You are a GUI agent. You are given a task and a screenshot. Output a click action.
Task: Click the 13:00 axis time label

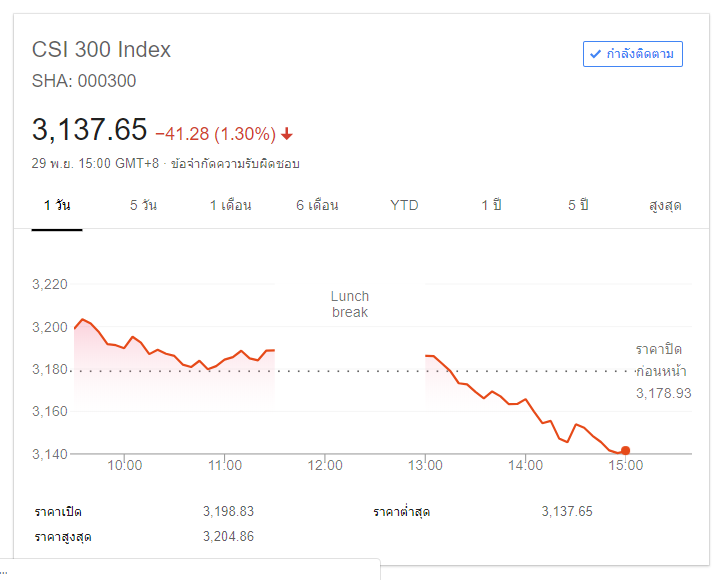click(x=425, y=465)
